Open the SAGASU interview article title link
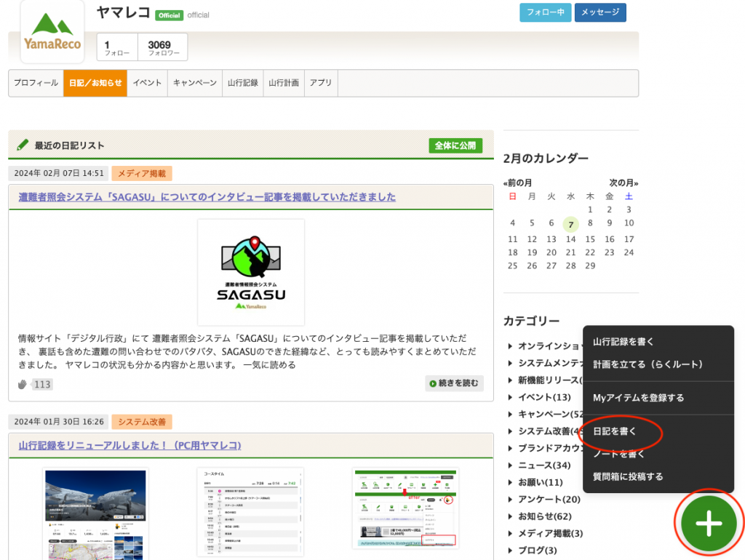The width and height of the screenshot is (745, 560). [x=207, y=196]
